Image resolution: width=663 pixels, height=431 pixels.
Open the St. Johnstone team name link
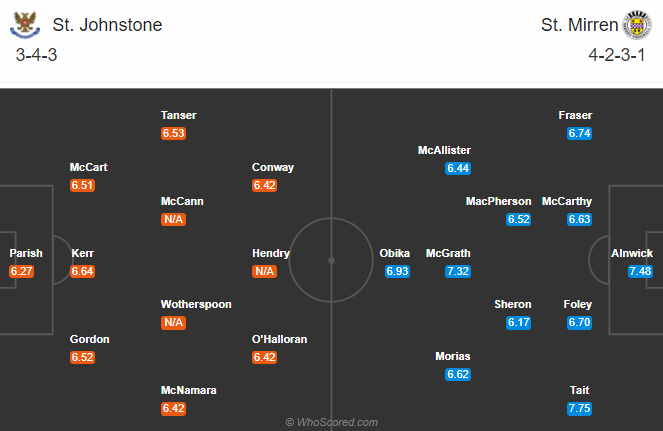click(x=107, y=25)
